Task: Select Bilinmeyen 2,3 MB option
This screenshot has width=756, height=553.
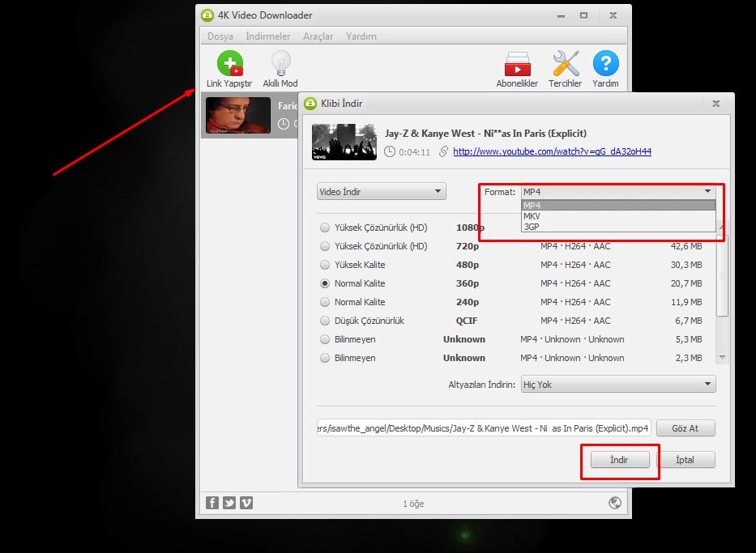Action: [325, 358]
